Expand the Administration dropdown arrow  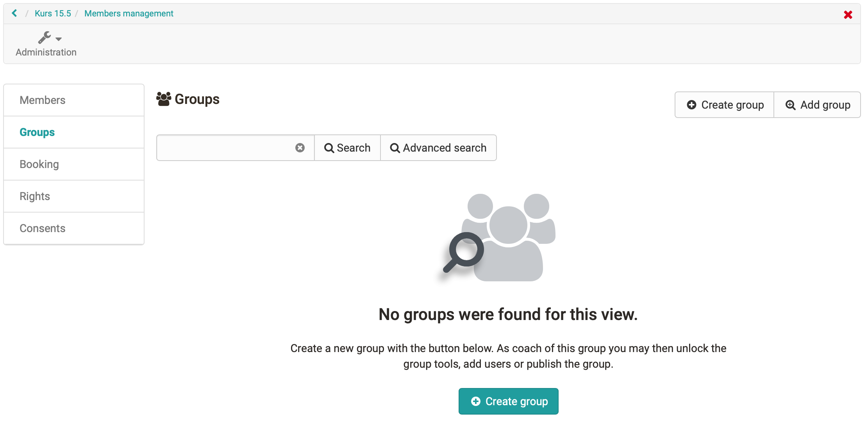pos(59,39)
